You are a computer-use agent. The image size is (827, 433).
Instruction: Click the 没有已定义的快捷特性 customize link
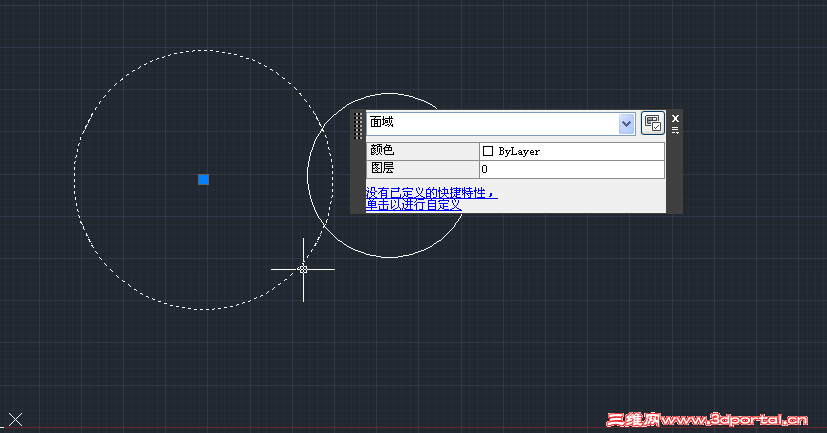[431, 193]
